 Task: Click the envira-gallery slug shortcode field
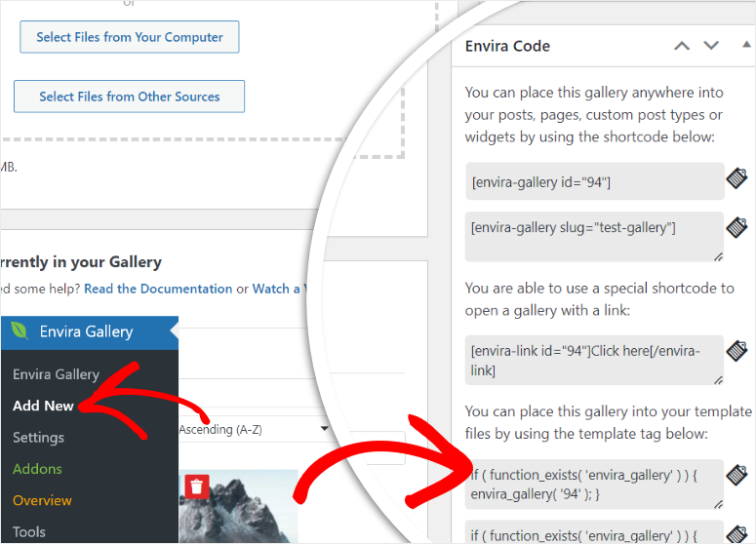(x=594, y=237)
